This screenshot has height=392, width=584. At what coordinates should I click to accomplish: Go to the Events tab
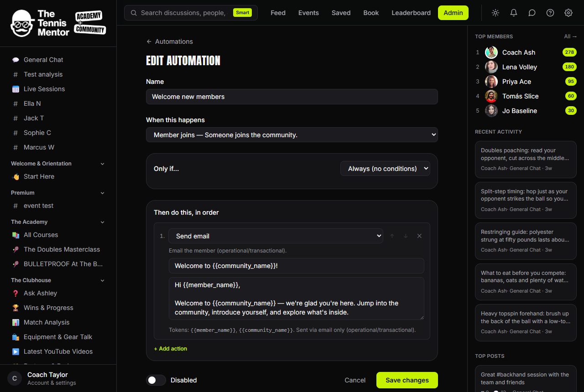308,13
